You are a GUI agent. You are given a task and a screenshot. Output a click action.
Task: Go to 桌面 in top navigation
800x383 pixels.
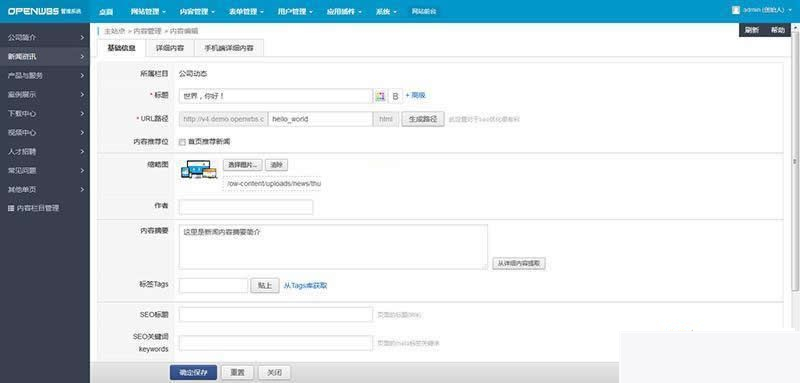(x=106, y=11)
